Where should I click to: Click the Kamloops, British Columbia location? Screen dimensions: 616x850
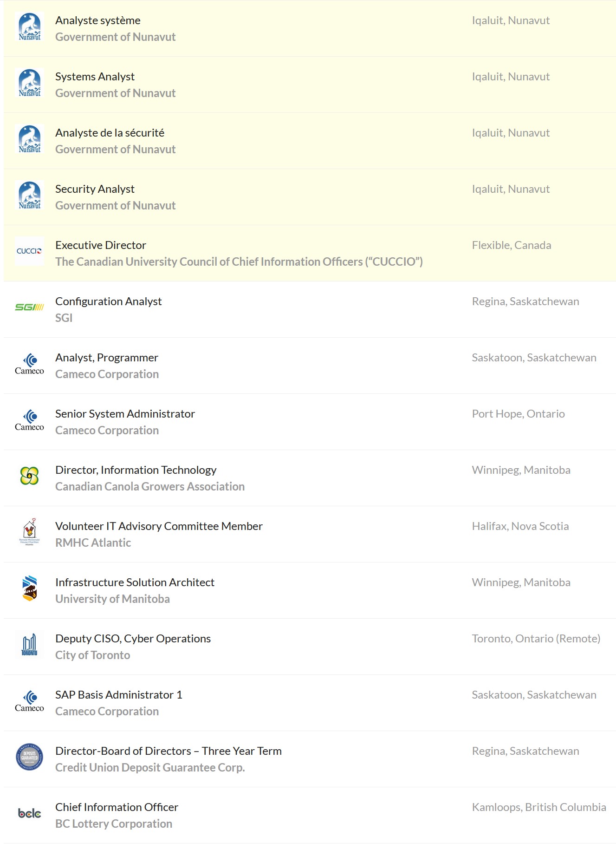[x=539, y=807]
